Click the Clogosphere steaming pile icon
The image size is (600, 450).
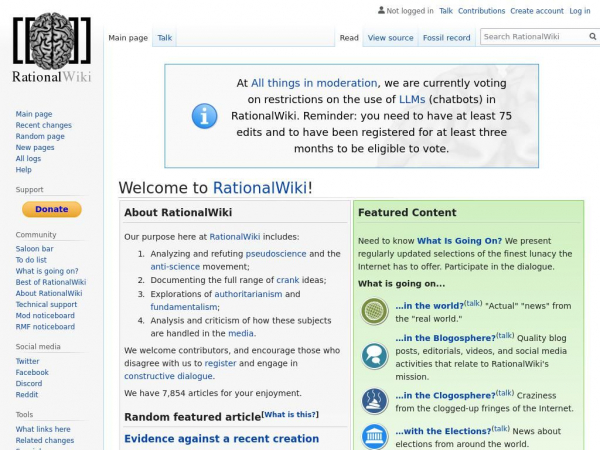pyautogui.click(x=374, y=401)
